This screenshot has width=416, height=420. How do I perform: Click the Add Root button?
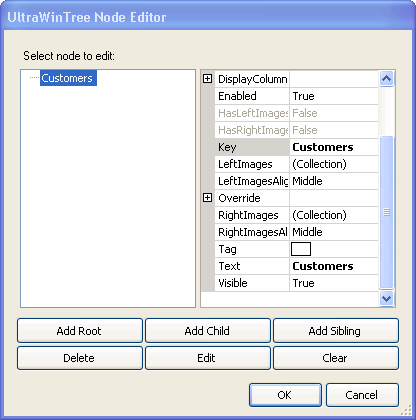[80, 331]
